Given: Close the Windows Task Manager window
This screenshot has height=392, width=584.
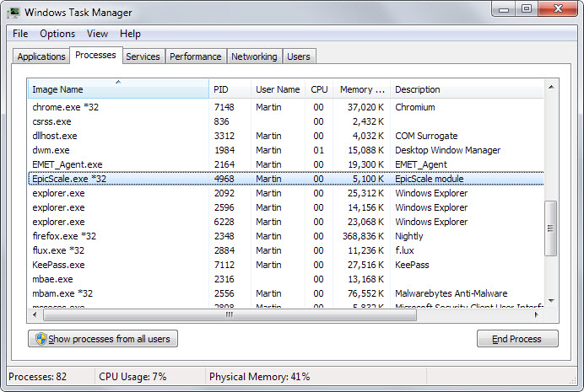Looking at the screenshot, I should 558,9.
